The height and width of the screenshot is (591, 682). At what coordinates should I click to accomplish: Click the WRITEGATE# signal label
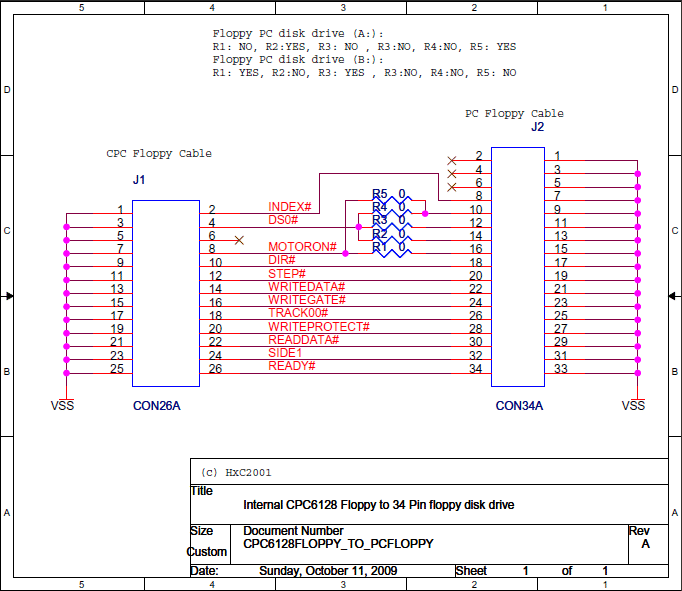tap(307, 300)
